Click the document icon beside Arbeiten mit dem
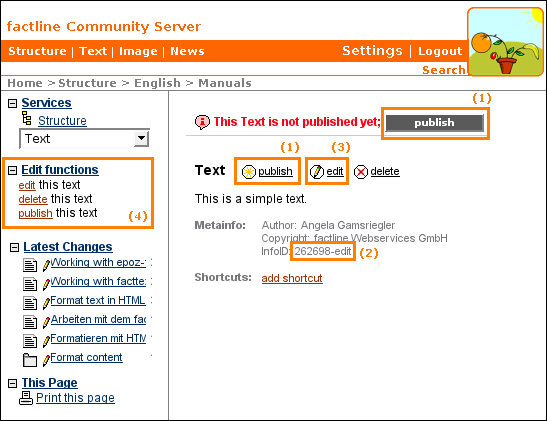 click(x=30, y=322)
